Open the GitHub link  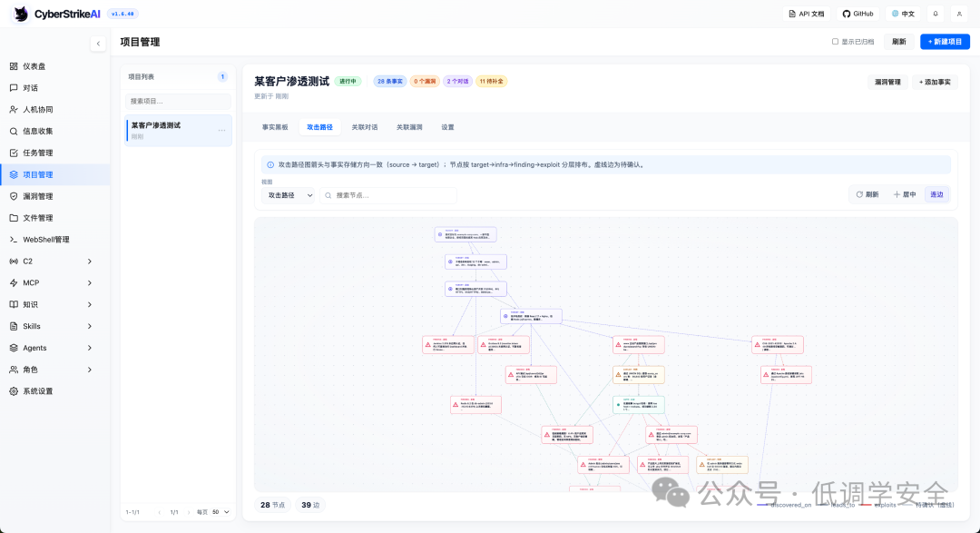coord(858,14)
